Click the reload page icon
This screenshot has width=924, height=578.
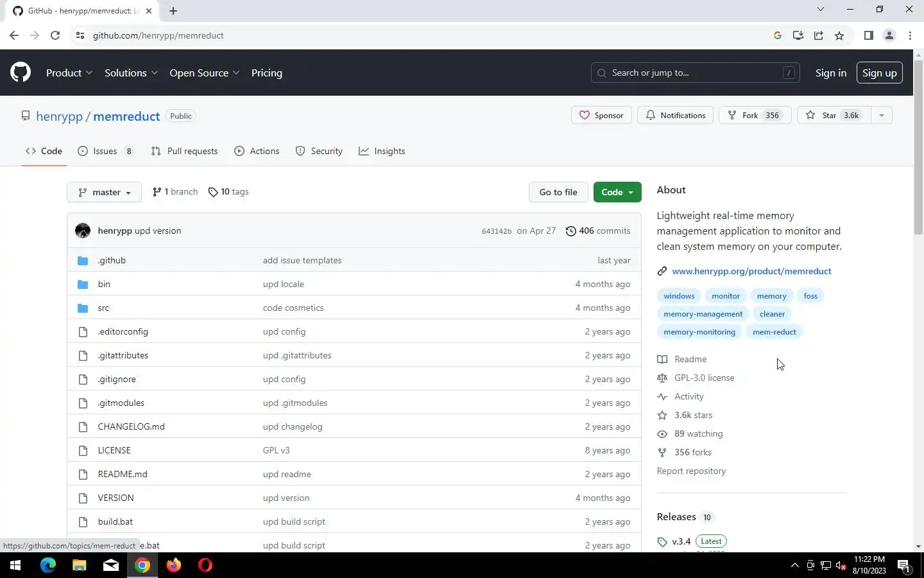(55, 35)
